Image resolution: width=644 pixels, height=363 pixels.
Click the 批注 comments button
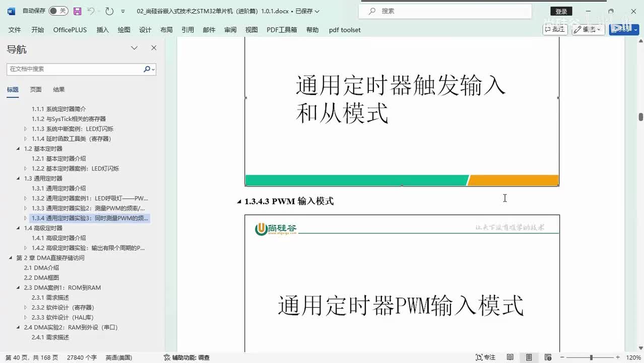pyautogui.click(x=555, y=29)
